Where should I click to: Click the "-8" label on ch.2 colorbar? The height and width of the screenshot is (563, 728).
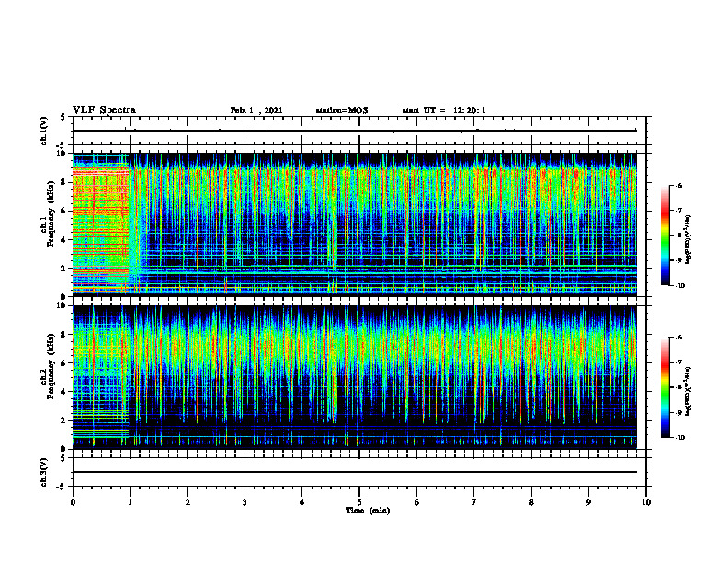(678, 387)
